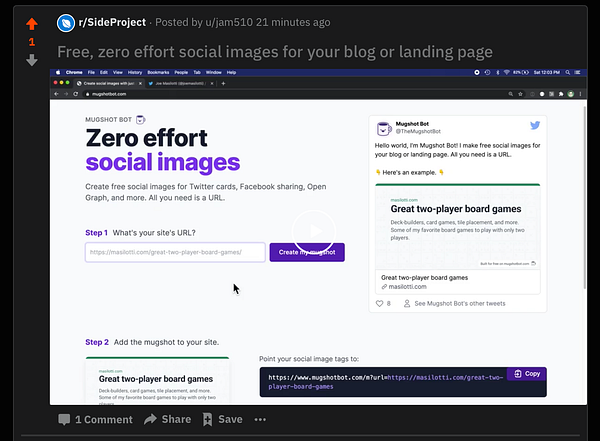The height and width of the screenshot is (441, 600).
Task: Click the mugshotbot URL code block
Action: click(403, 382)
